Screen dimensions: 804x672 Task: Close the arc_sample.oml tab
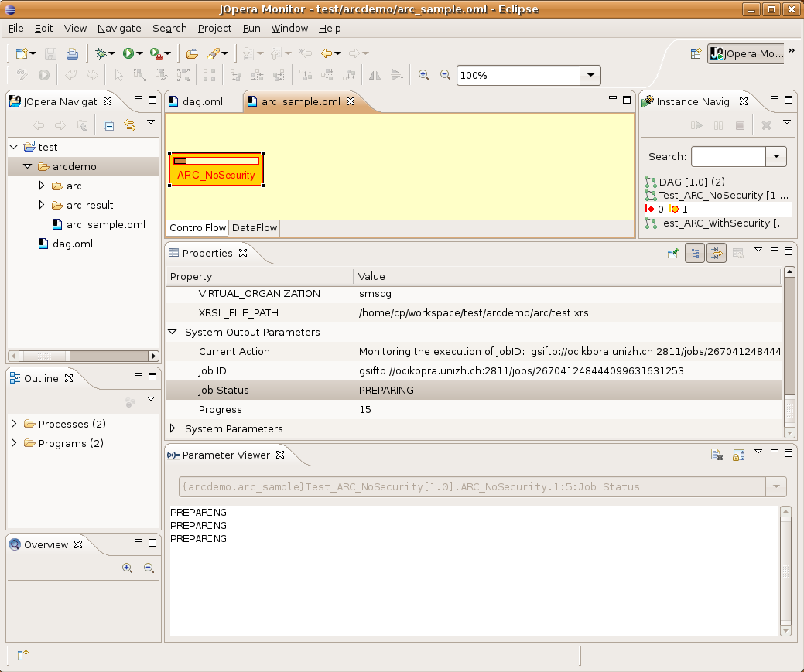click(351, 101)
